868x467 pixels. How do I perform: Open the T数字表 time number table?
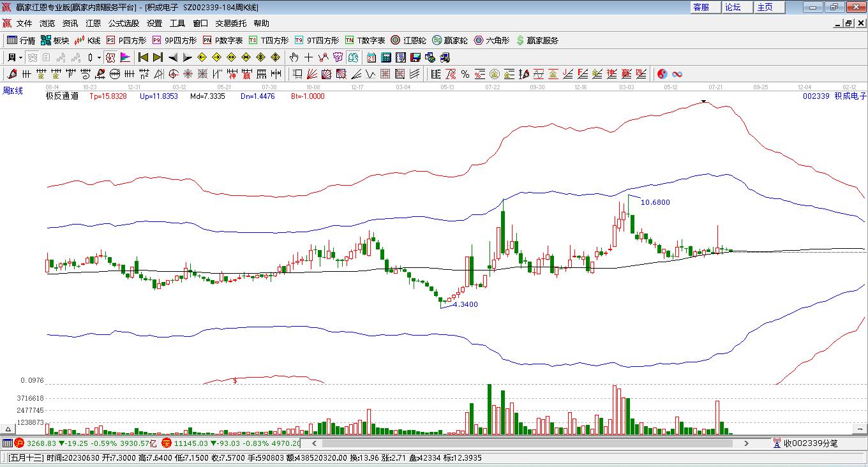(x=365, y=40)
